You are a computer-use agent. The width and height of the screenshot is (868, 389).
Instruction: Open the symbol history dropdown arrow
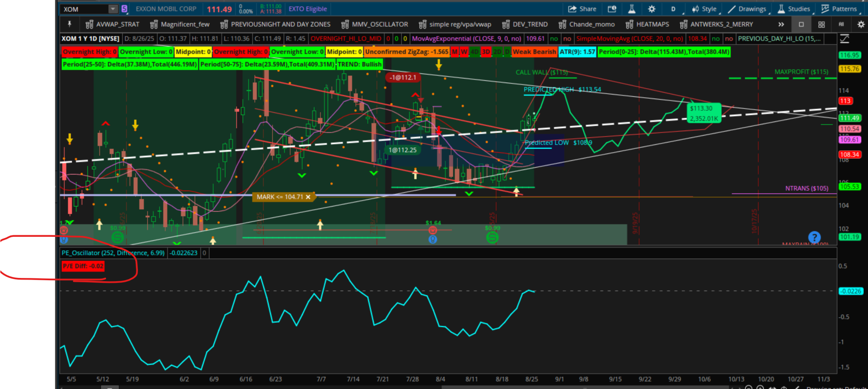[x=113, y=9]
